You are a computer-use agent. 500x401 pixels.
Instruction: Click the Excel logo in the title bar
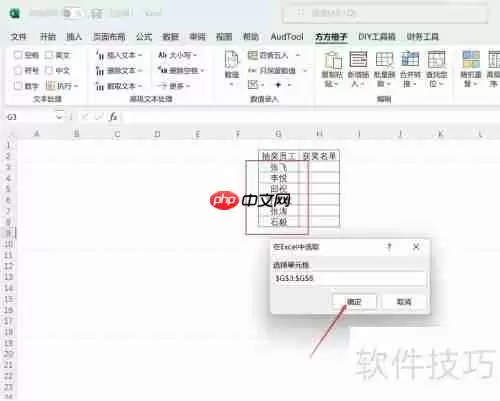15,13
